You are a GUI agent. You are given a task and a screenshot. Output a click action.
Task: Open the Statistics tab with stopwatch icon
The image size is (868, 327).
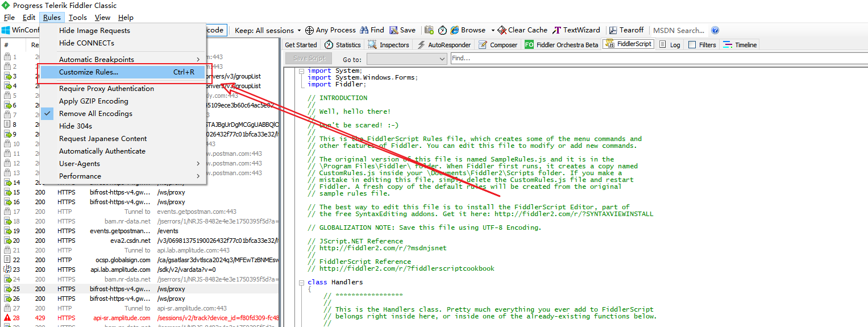343,45
